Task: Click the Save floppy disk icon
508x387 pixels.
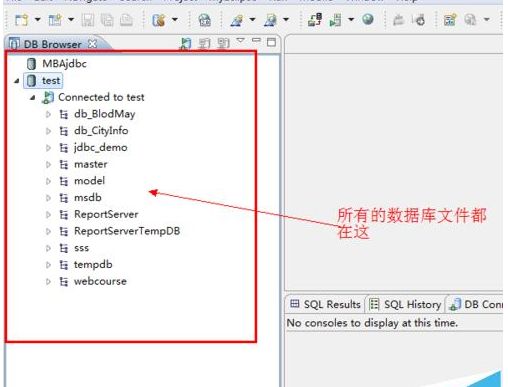Action: [x=88, y=20]
